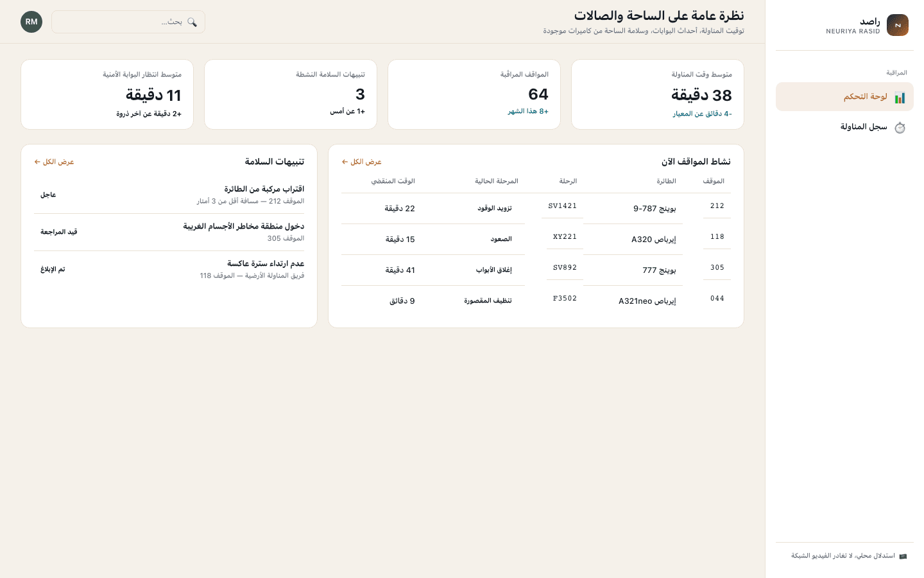This screenshot has height=578, width=924.
Task: Click flight XY221 in the table
Action: tap(565, 237)
